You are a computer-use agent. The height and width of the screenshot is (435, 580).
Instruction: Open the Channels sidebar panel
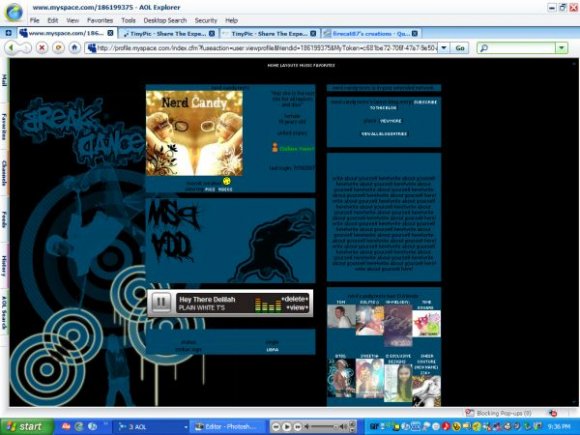(4, 173)
